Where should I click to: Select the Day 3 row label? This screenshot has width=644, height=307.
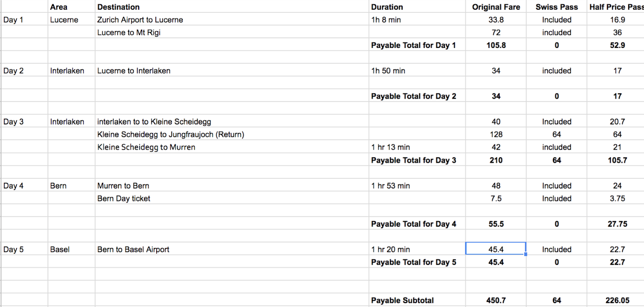[x=24, y=122]
